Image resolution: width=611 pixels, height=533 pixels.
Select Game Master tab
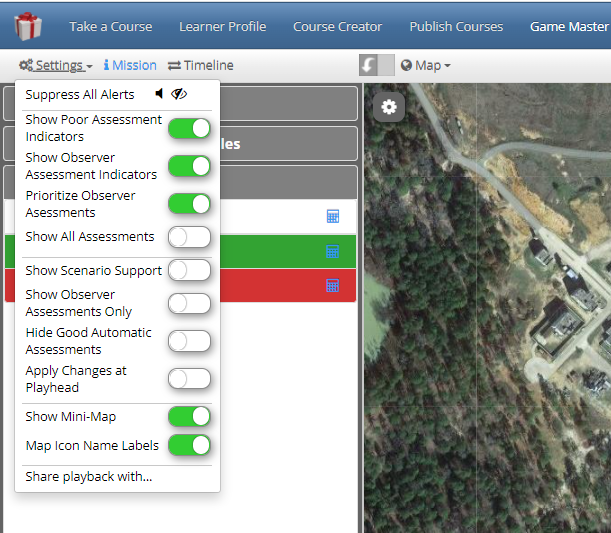pyautogui.click(x=569, y=26)
